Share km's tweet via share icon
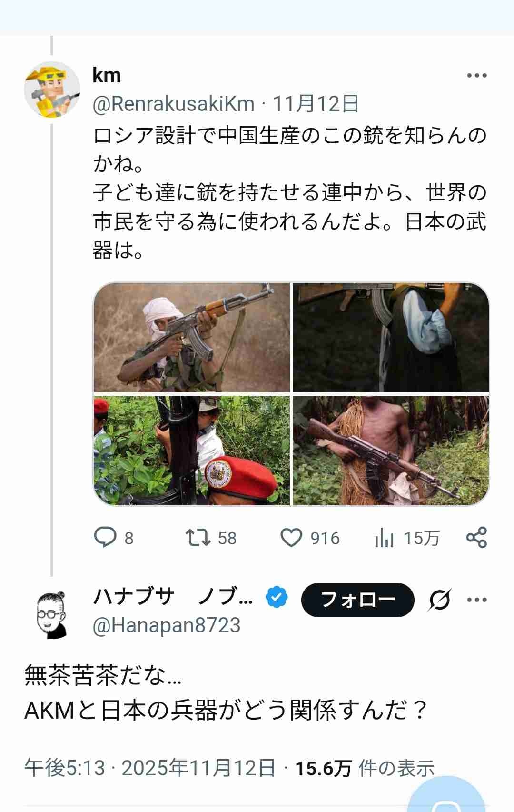 (476, 537)
